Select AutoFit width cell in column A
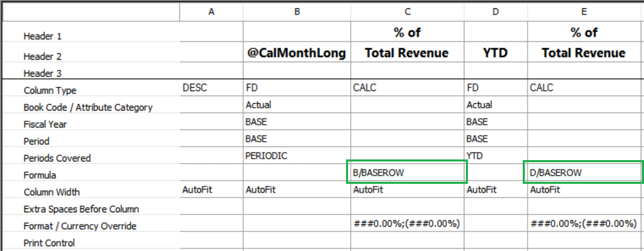 [211, 190]
